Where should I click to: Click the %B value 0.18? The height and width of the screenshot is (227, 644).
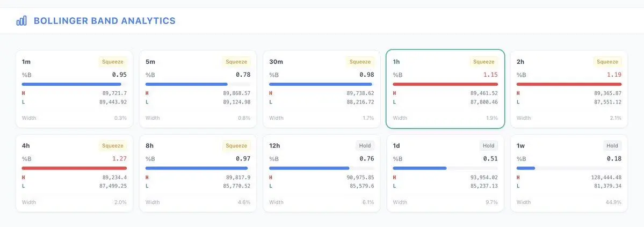point(614,158)
